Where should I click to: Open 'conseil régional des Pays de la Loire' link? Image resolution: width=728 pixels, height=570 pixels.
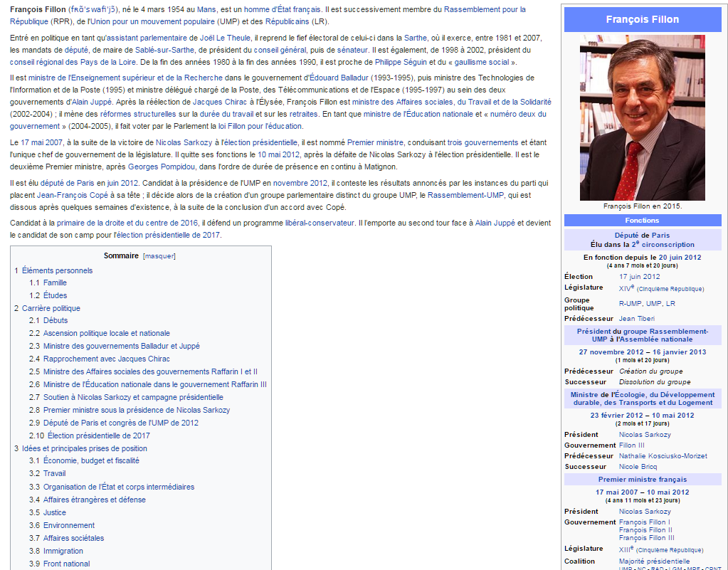point(73,62)
